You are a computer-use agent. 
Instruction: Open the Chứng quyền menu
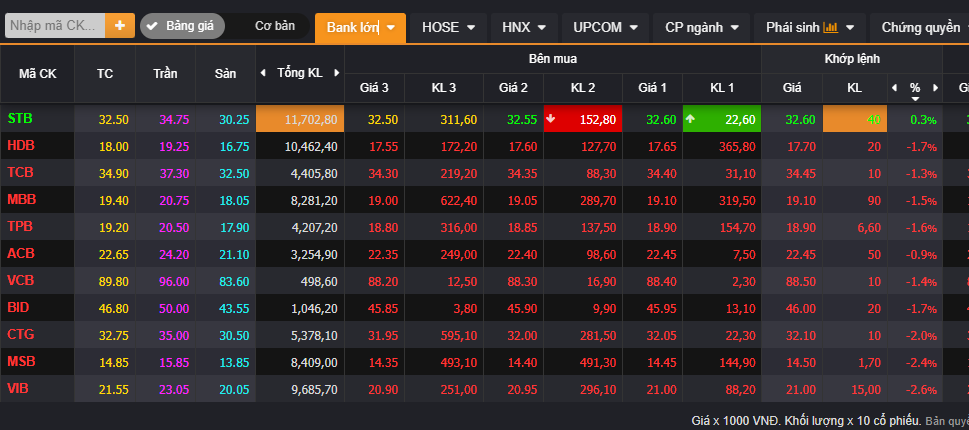click(920, 27)
